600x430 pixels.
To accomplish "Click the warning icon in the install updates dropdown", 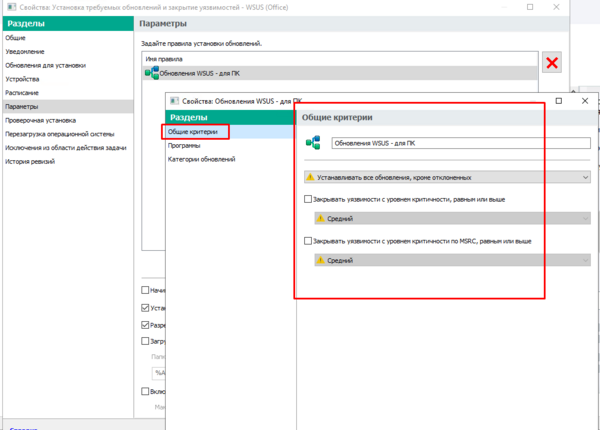I will 310,177.
